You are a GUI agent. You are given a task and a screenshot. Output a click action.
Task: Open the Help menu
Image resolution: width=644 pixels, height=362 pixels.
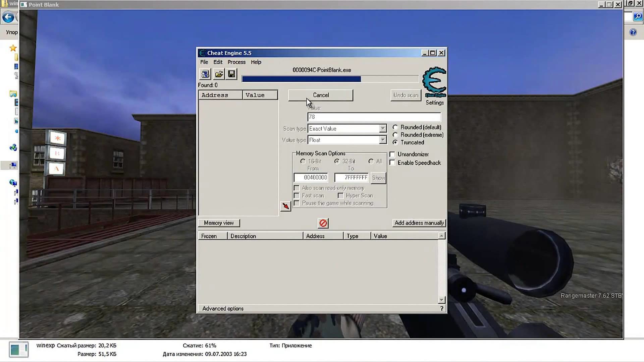256,62
